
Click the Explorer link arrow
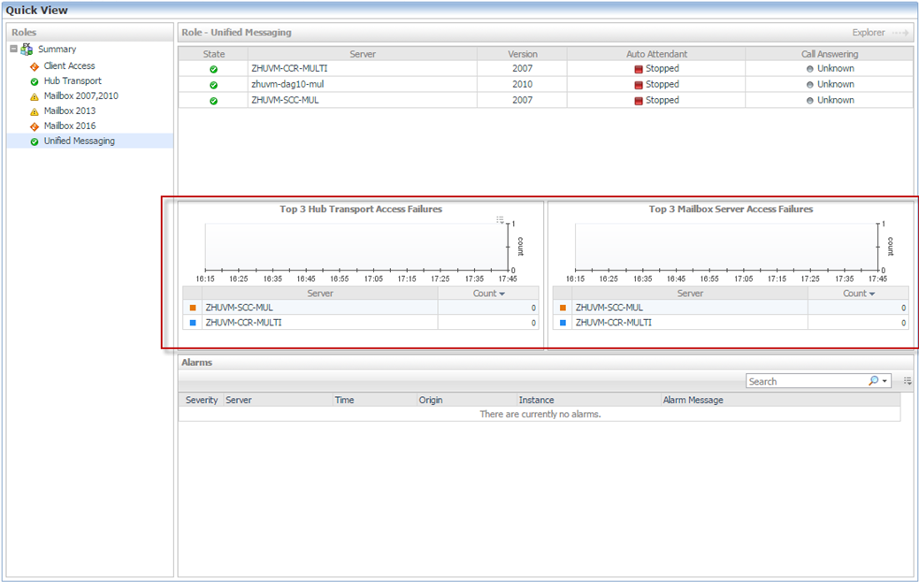coord(900,33)
